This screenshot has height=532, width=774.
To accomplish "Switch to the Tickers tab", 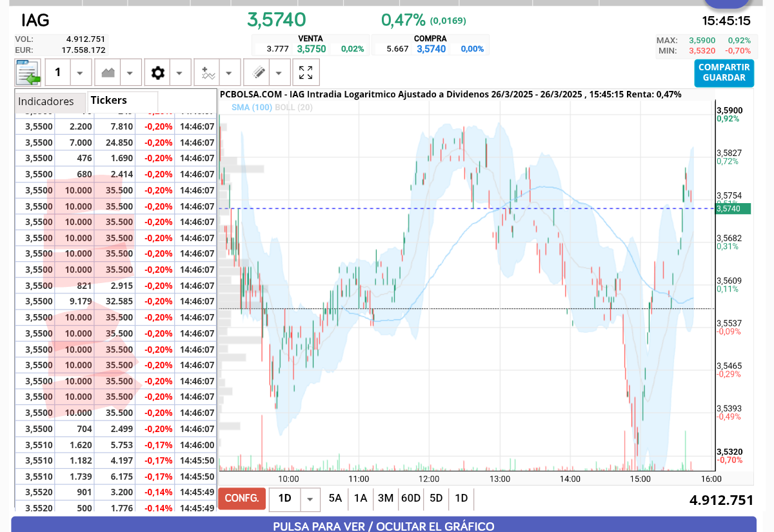I will [x=109, y=101].
